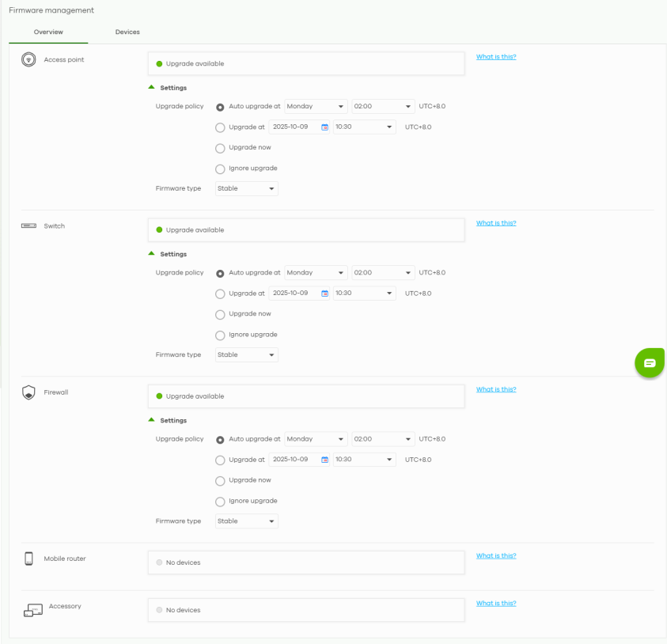Click the Mobile router icon
This screenshot has height=644, width=667.
28,559
